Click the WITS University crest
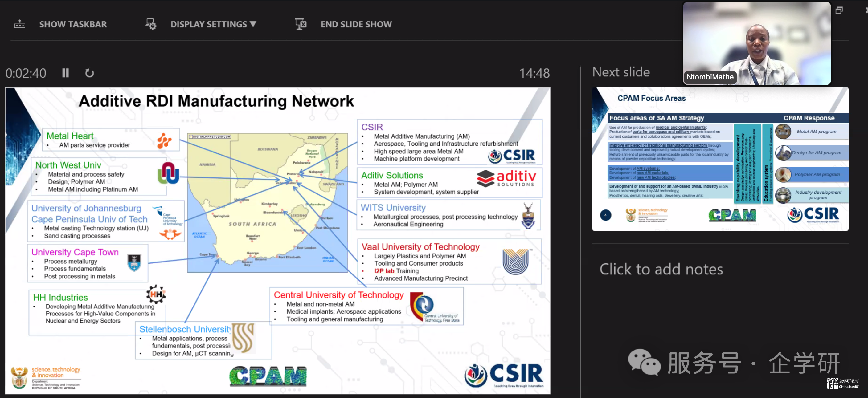 (x=528, y=216)
